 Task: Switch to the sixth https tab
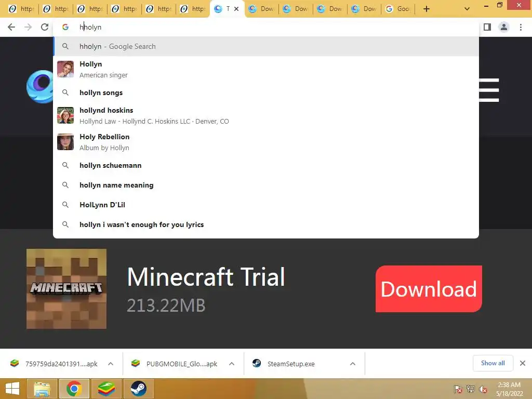193,9
